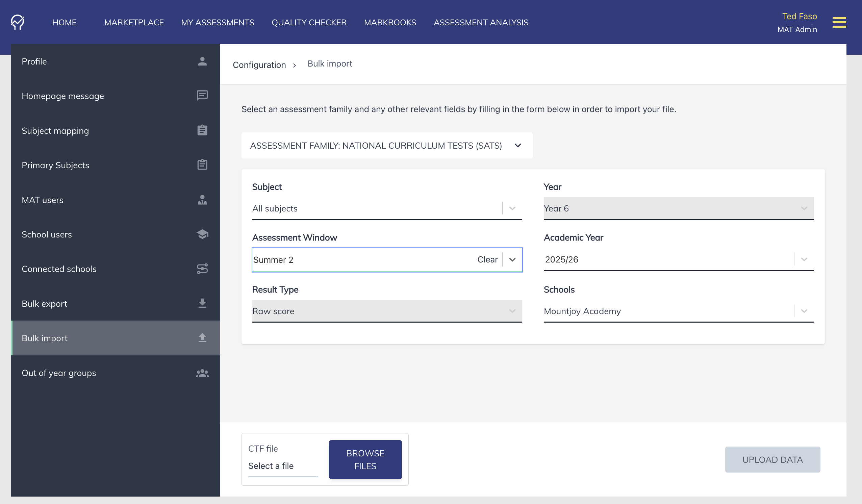Open MARKETPLACE in top navigation

(x=134, y=22)
